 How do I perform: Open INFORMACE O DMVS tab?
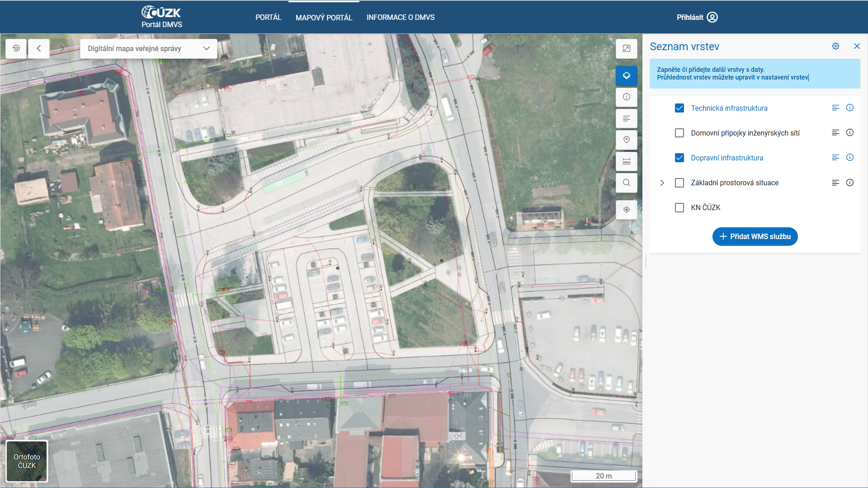[400, 17]
